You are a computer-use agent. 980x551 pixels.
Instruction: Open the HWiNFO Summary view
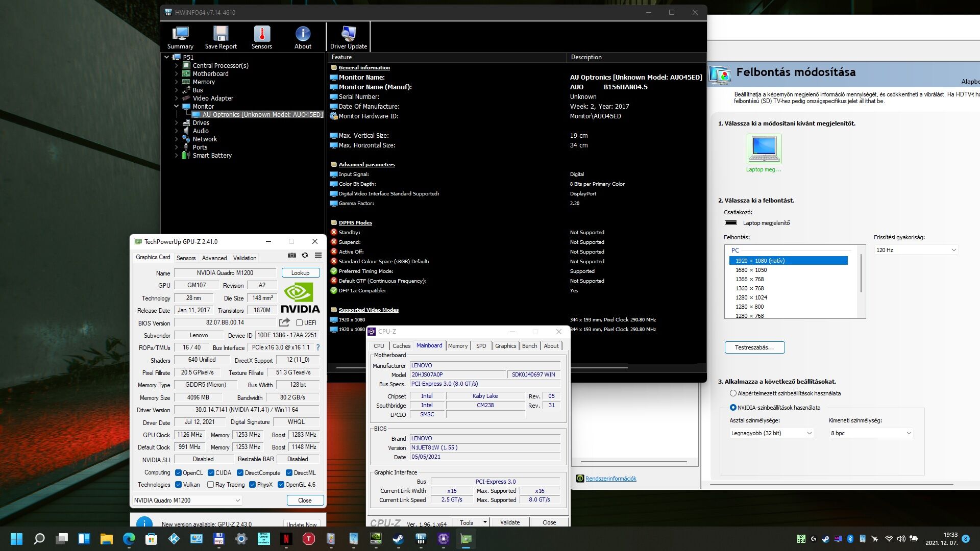(x=180, y=38)
